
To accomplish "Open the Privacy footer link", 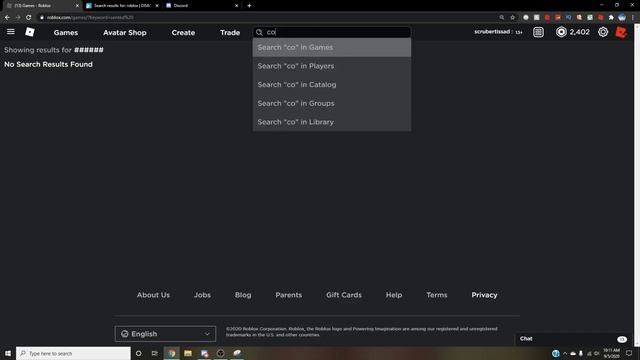I will click(x=484, y=295).
